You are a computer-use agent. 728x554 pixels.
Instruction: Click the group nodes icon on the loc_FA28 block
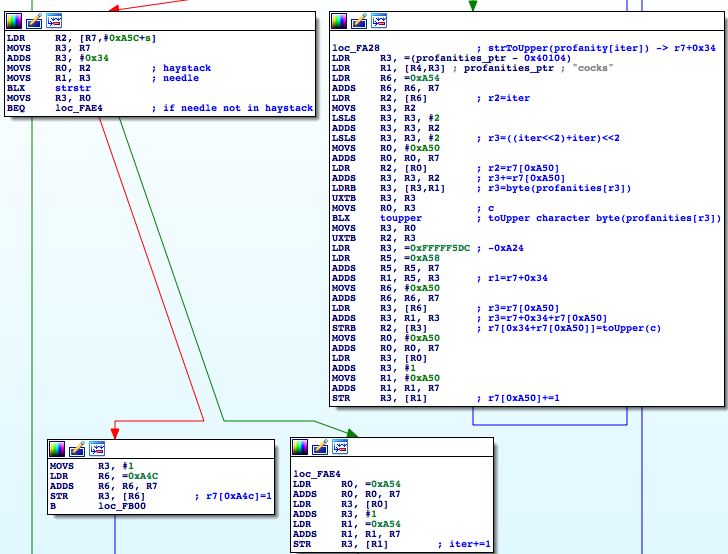pos(379,20)
